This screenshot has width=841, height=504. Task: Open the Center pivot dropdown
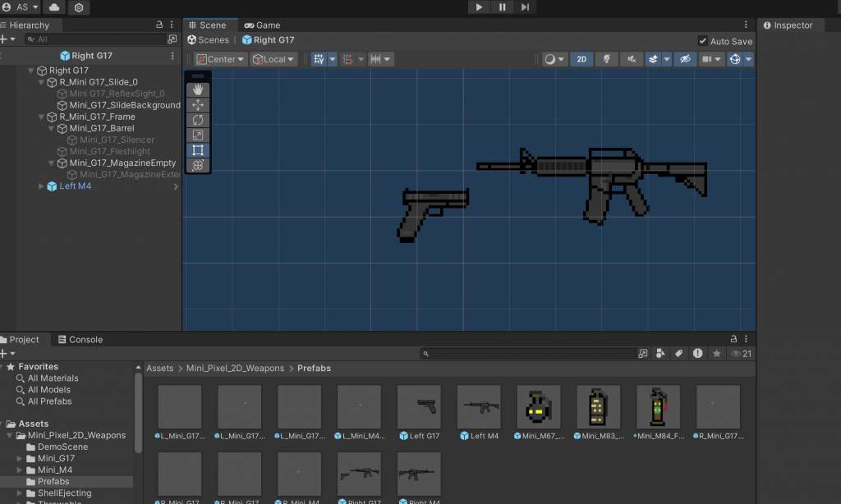pos(220,59)
